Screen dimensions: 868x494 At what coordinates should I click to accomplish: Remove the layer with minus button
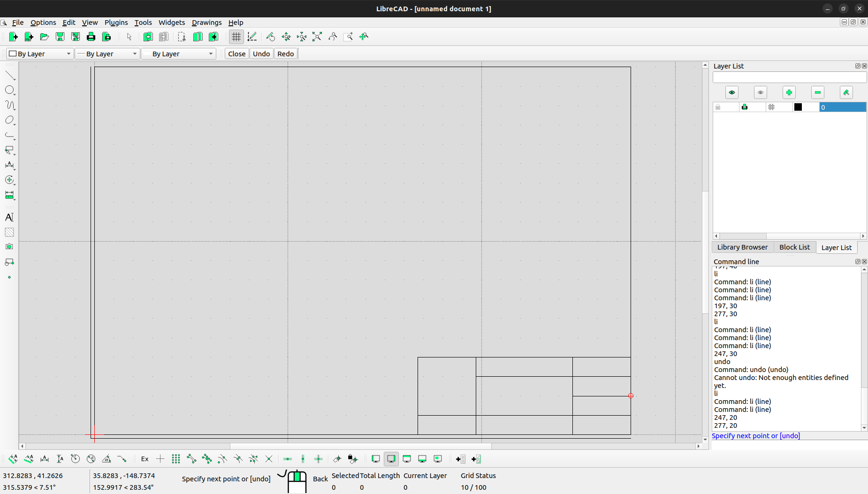tap(818, 92)
